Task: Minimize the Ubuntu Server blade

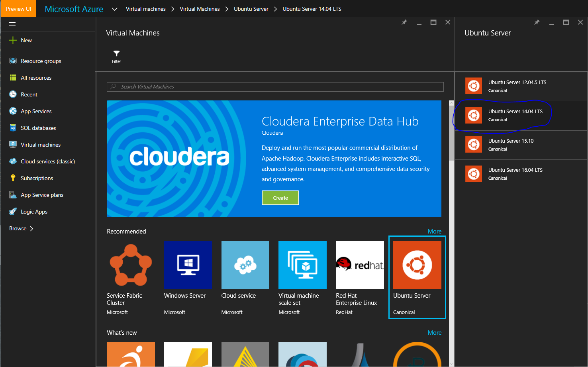Action: pyautogui.click(x=552, y=24)
